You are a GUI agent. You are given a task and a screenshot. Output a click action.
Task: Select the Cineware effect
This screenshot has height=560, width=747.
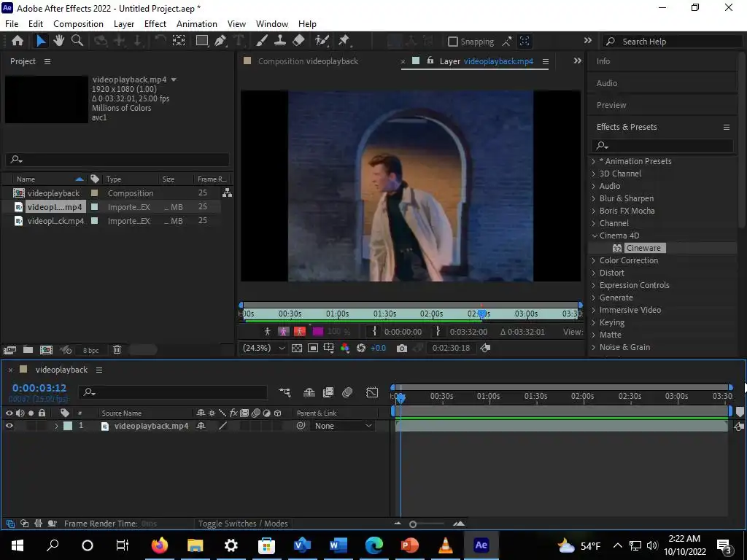pyautogui.click(x=643, y=248)
